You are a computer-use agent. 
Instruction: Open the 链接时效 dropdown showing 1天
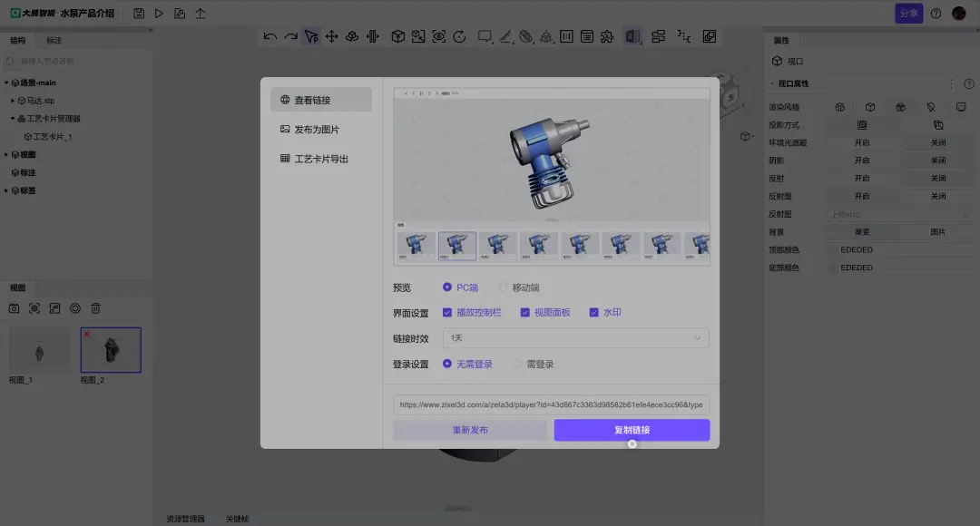click(575, 337)
